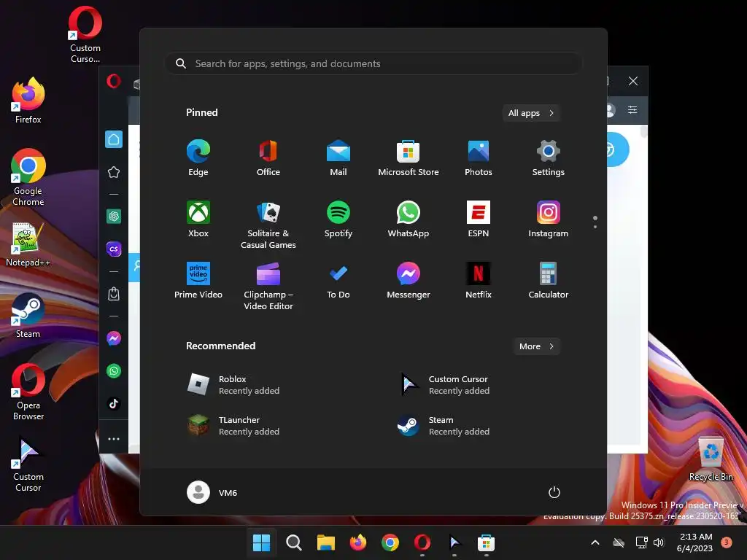Open the Opera menu logo button
Screen dimensions: 747x560
(114, 81)
